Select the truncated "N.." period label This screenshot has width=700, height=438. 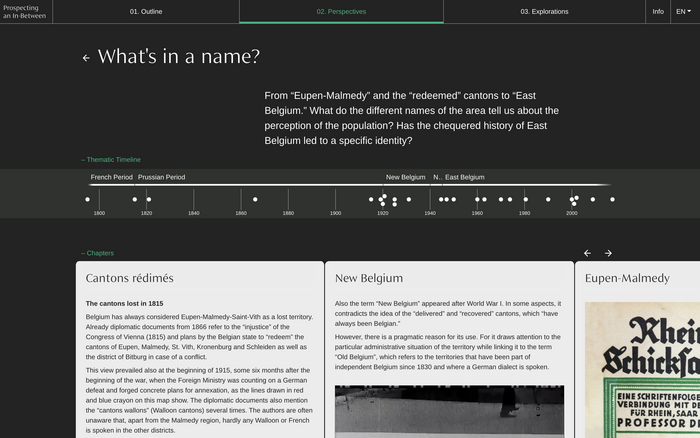pyautogui.click(x=438, y=177)
